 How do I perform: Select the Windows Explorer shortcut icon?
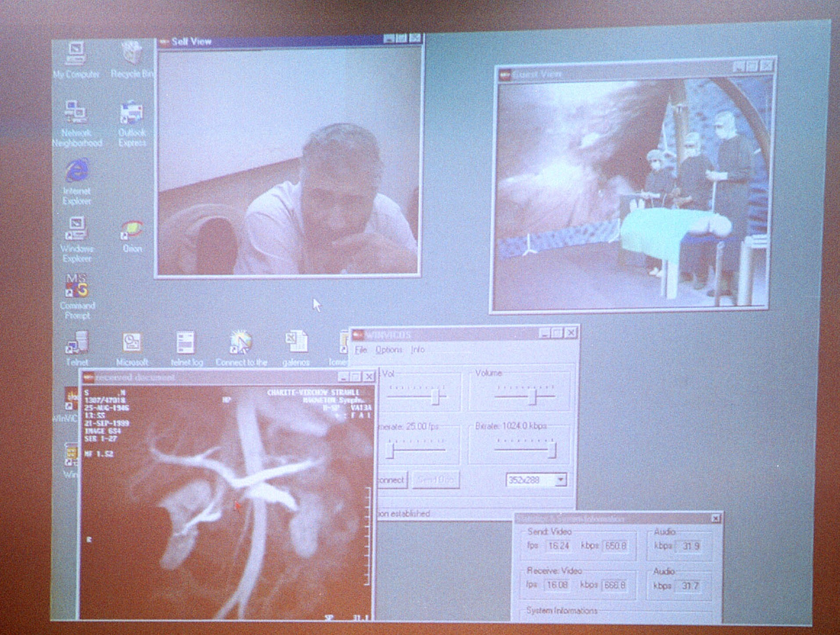point(76,239)
